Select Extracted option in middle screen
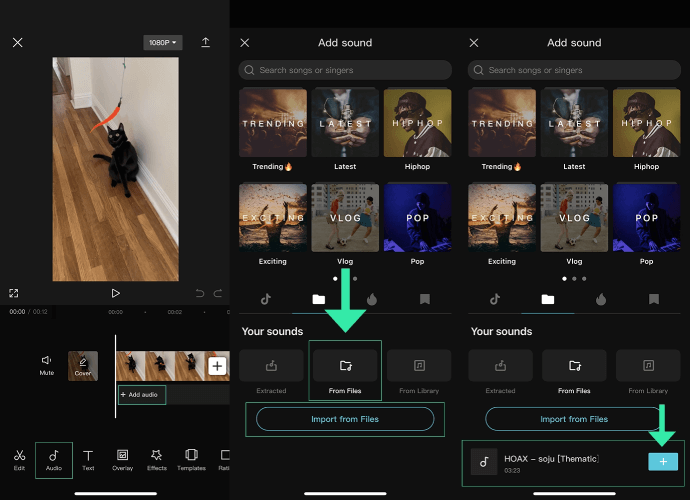Viewport: 690px width, 500px height. click(271, 372)
